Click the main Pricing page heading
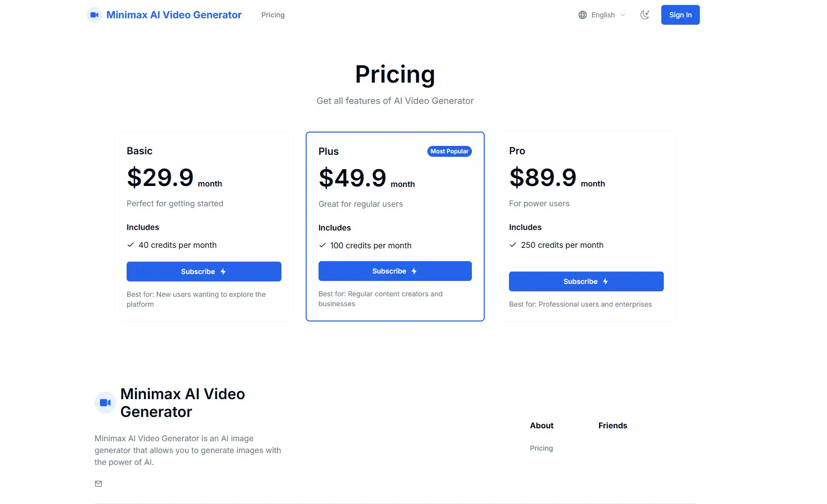Screen dimensions: 827x504 tap(395, 74)
